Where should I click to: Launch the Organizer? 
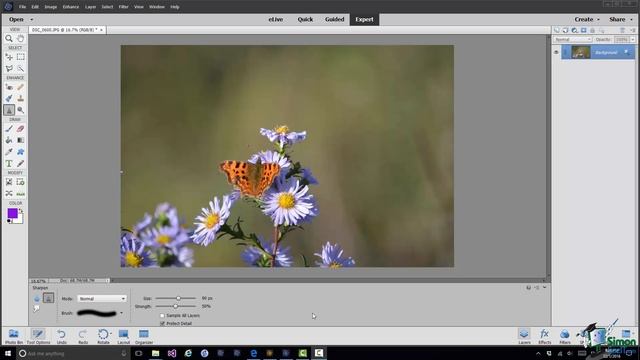pos(144,336)
